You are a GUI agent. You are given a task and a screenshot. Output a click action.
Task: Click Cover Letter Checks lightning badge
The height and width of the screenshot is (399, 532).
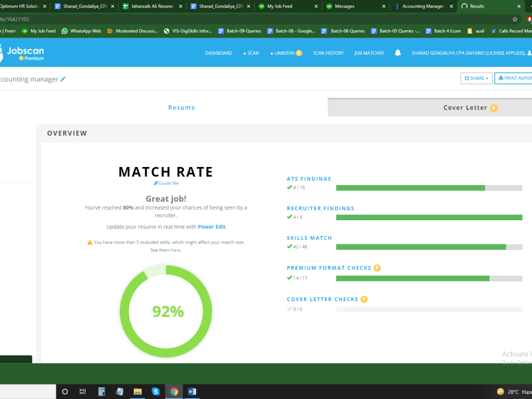click(x=364, y=299)
